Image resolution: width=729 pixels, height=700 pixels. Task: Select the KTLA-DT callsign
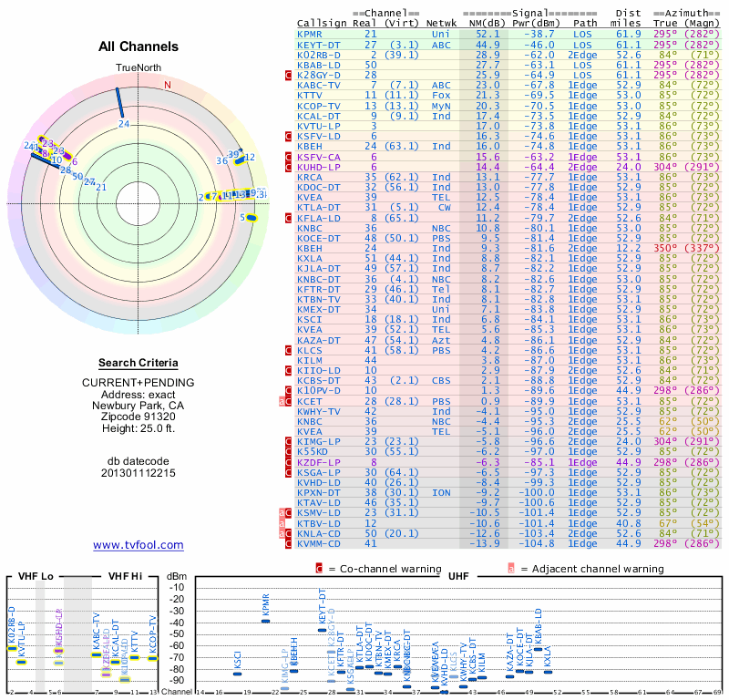coord(319,208)
